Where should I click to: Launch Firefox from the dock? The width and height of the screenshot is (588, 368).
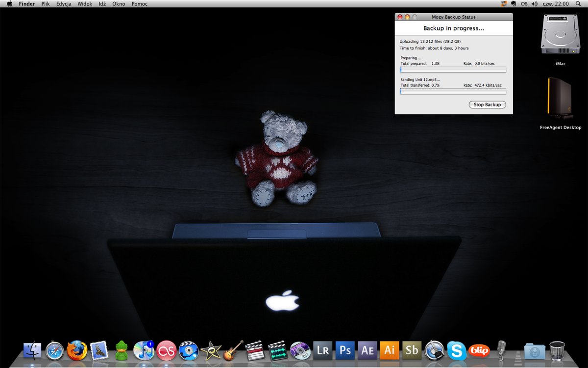(77, 351)
